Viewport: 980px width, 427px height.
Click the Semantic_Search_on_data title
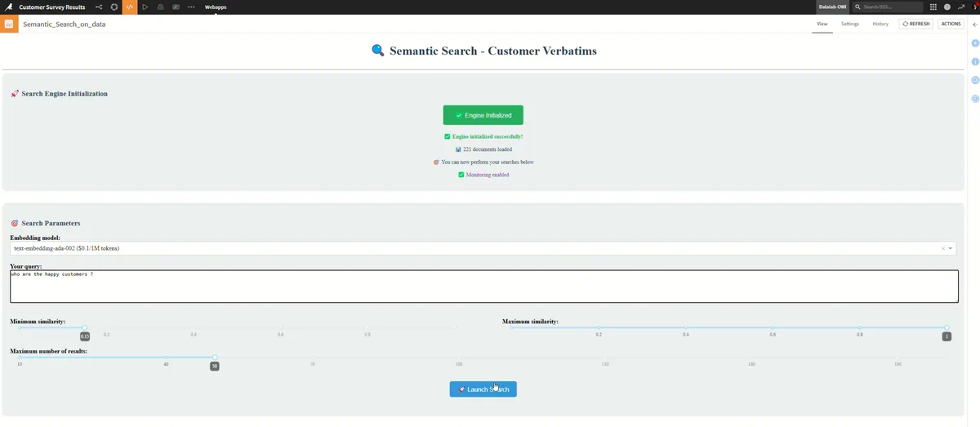click(x=65, y=24)
